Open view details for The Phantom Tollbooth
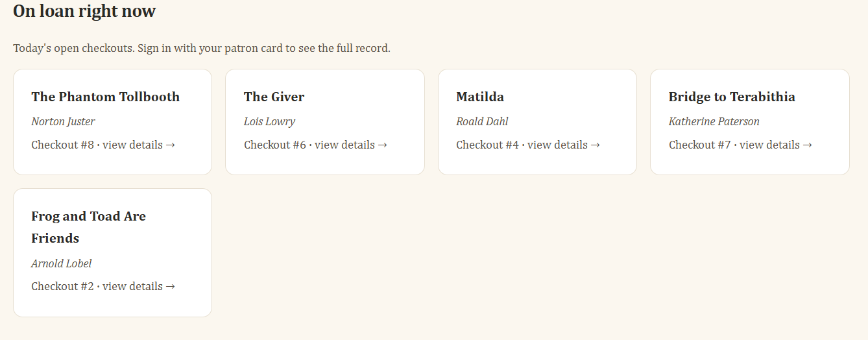The image size is (868, 340). 138,145
